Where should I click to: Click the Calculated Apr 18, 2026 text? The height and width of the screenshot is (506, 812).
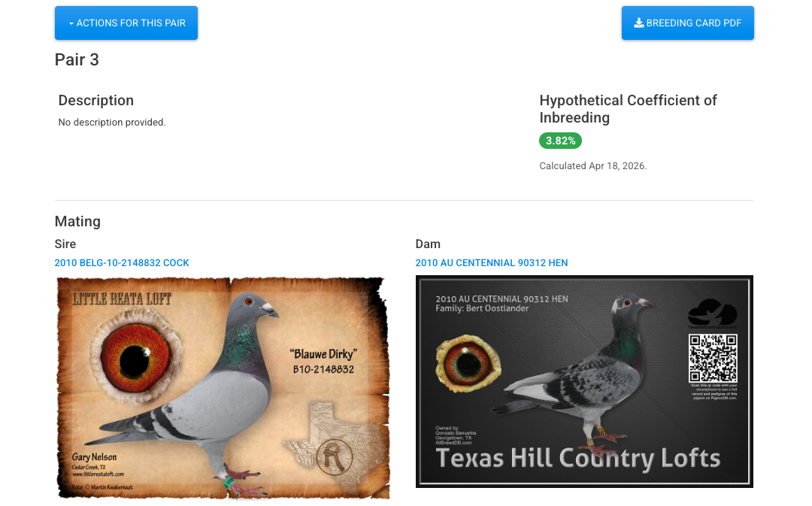point(593,166)
